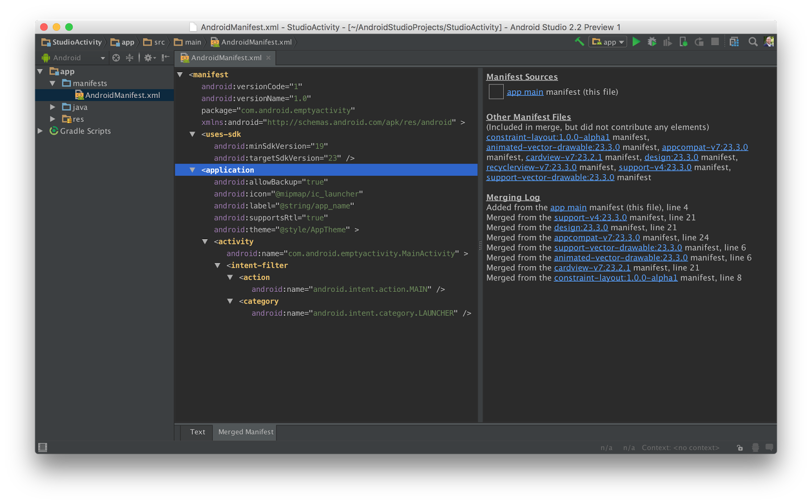Select AndroidManifest.xml in the project tree

[122, 95]
